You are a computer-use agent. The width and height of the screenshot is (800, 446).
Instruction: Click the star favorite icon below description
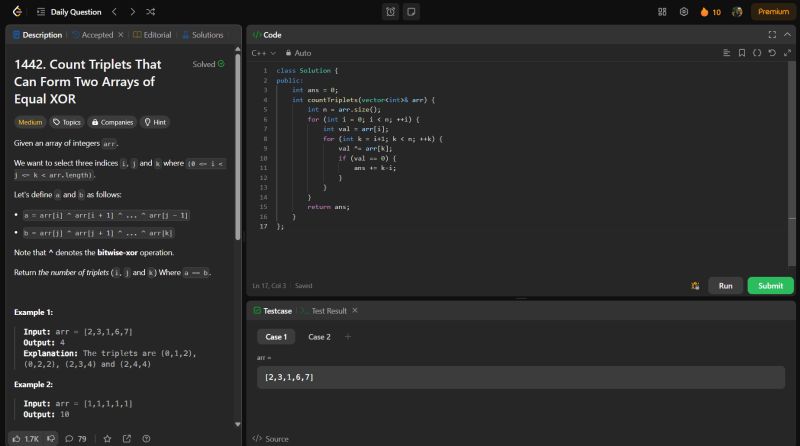(x=106, y=438)
